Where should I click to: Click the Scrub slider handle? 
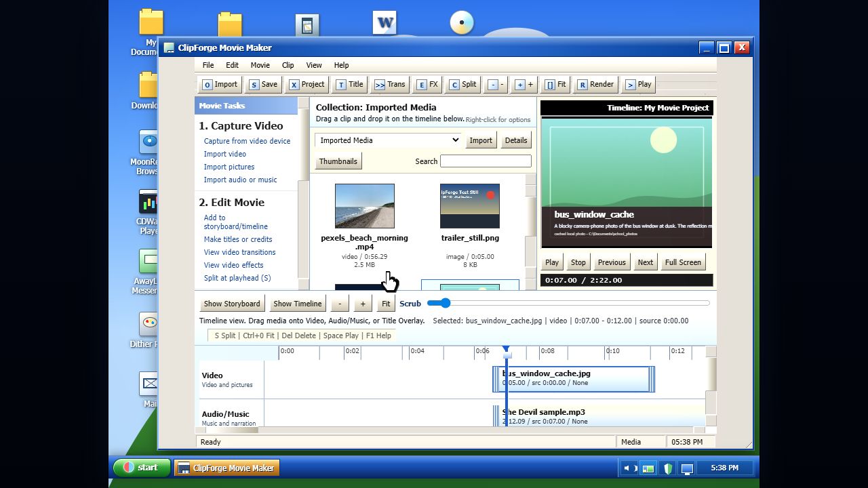tap(444, 303)
